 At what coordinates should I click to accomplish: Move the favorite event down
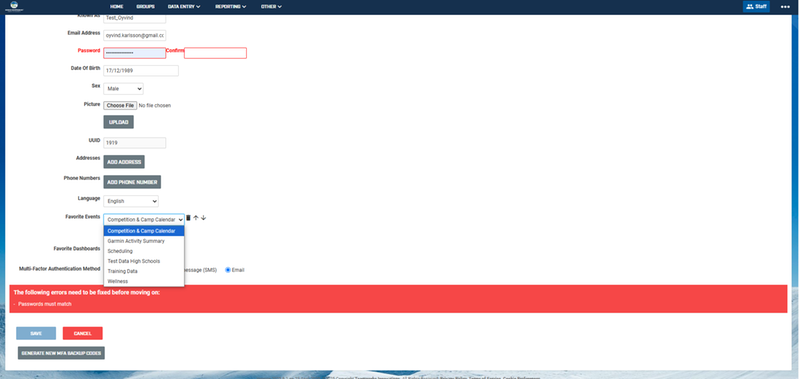tap(203, 218)
